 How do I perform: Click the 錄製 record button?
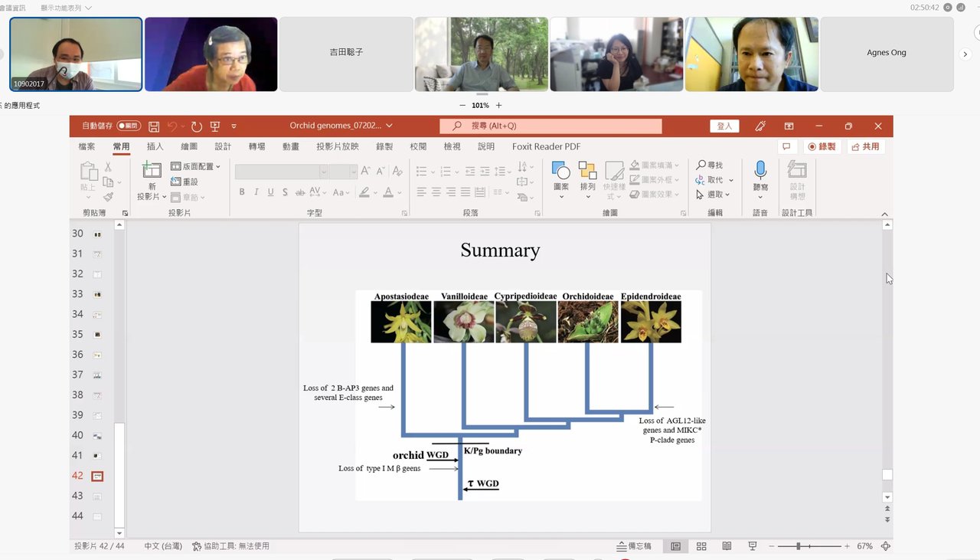point(822,146)
